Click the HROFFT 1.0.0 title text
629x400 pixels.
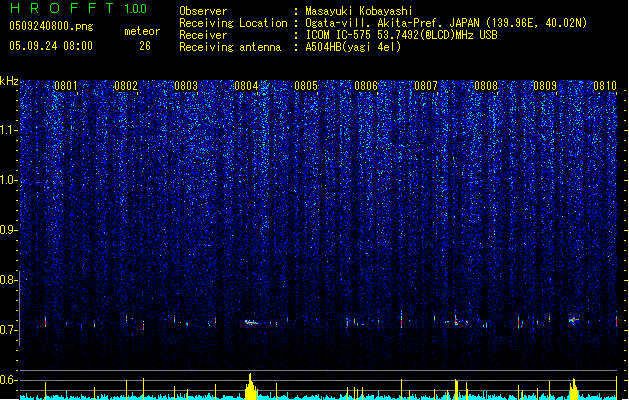(78, 8)
